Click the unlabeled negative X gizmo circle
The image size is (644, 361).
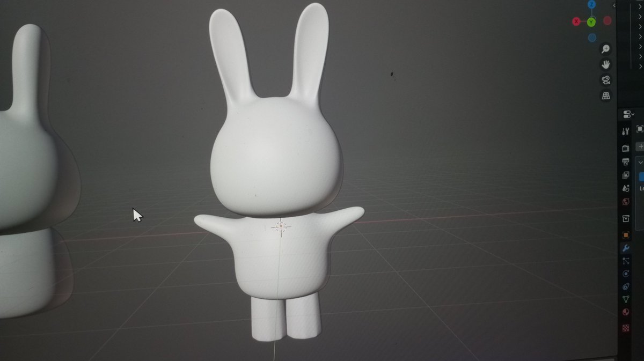click(608, 21)
